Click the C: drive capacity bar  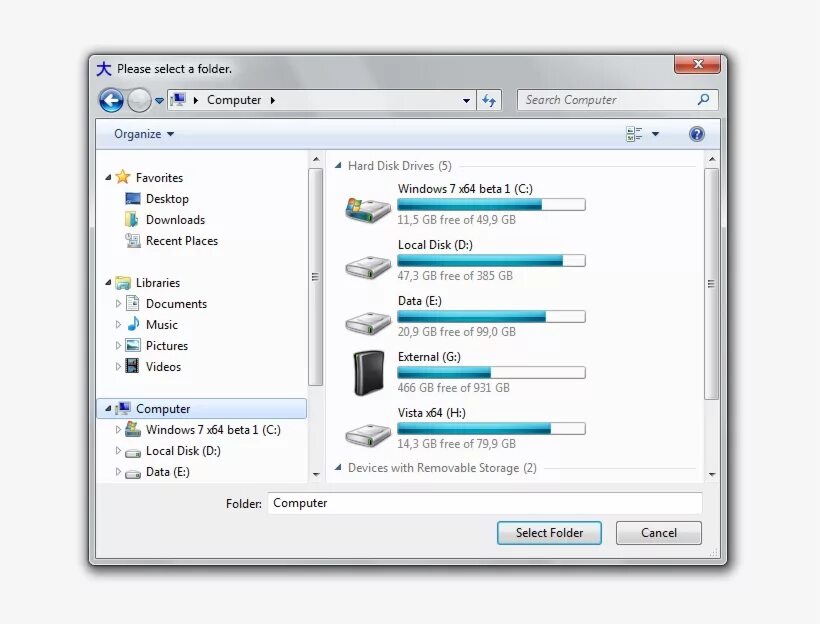pyautogui.click(x=491, y=205)
